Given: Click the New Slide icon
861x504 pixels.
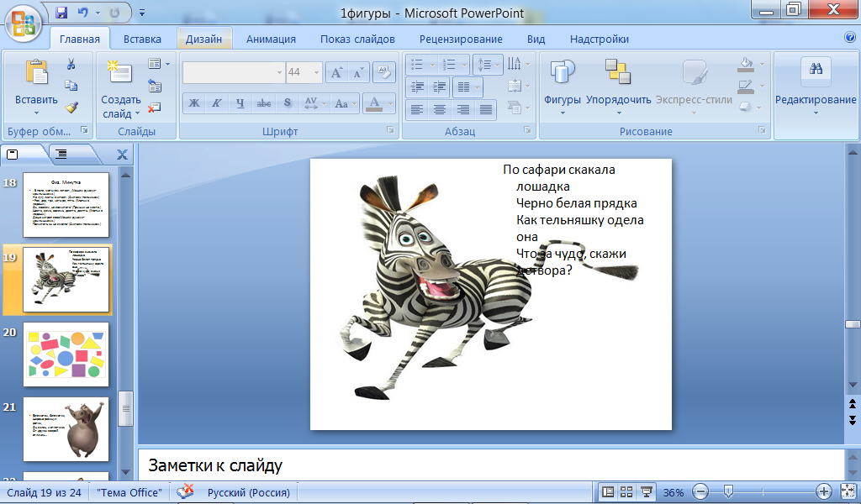Looking at the screenshot, I should pos(119,72).
